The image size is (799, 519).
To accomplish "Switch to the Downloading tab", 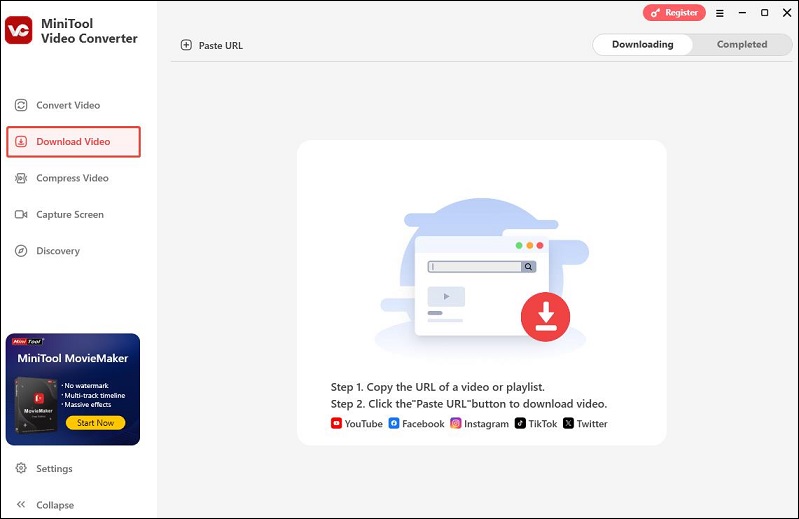I will (x=643, y=44).
